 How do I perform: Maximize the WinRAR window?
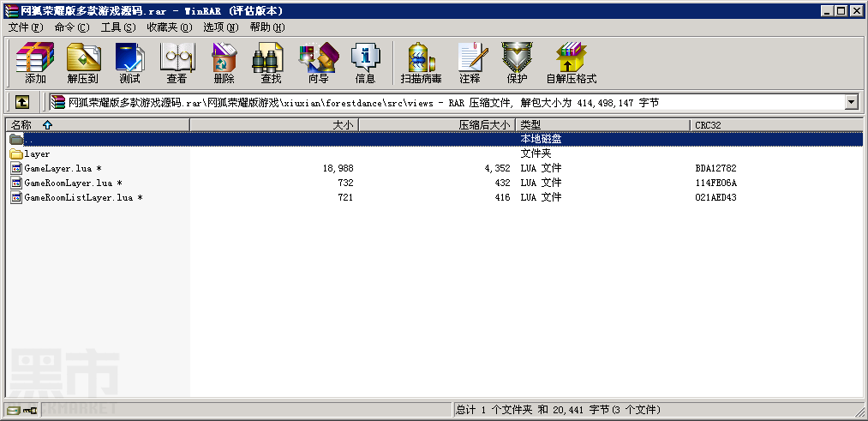click(841, 10)
